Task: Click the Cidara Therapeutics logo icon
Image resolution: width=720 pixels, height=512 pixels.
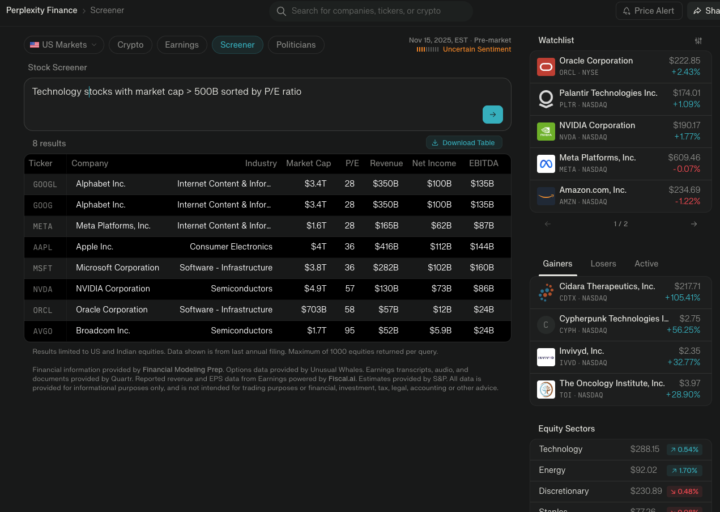Action: tap(546, 293)
